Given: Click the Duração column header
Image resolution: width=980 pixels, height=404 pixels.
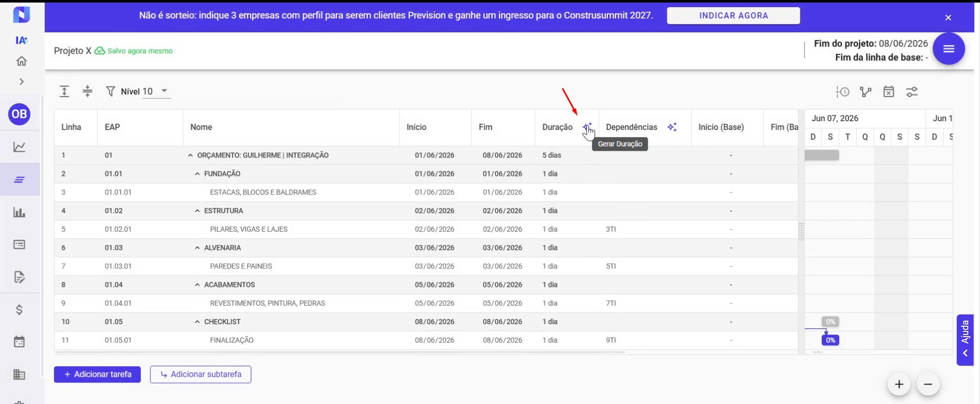Looking at the screenshot, I should click(x=557, y=127).
